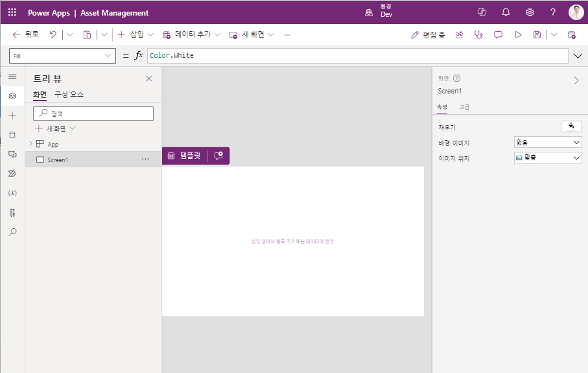Click the Screen1 name in properties panel

point(450,91)
